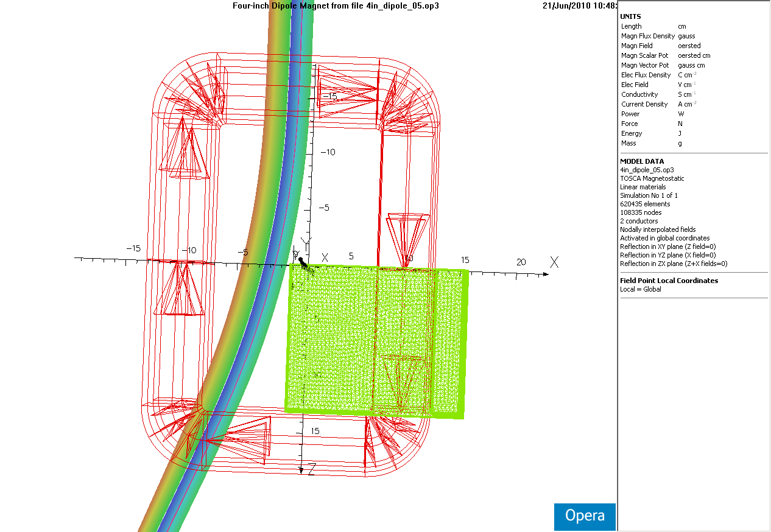This screenshot has height=532, width=771.
Task: Click the 620435 elements line
Action: coord(645,204)
